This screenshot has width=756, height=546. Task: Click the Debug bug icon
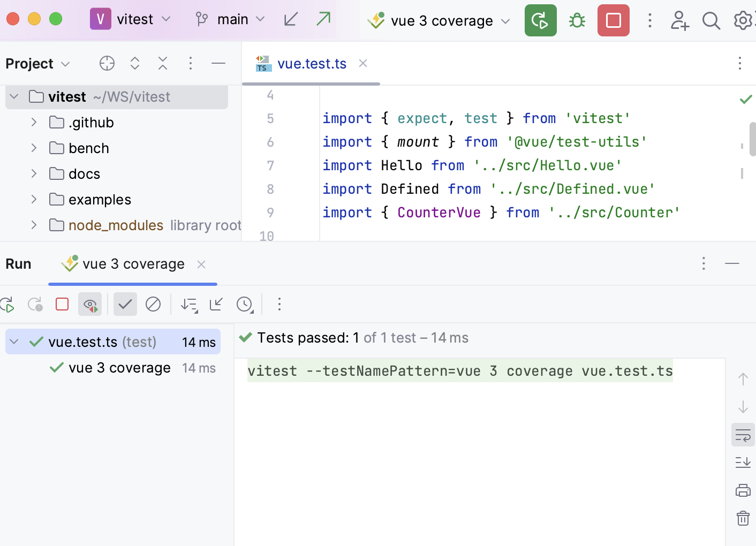pyautogui.click(x=577, y=20)
